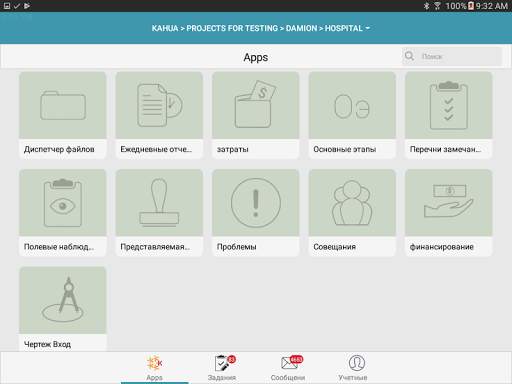This screenshot has height=384, width=512.
Task: Click the Перечни замечан... label
Action: 445,149
